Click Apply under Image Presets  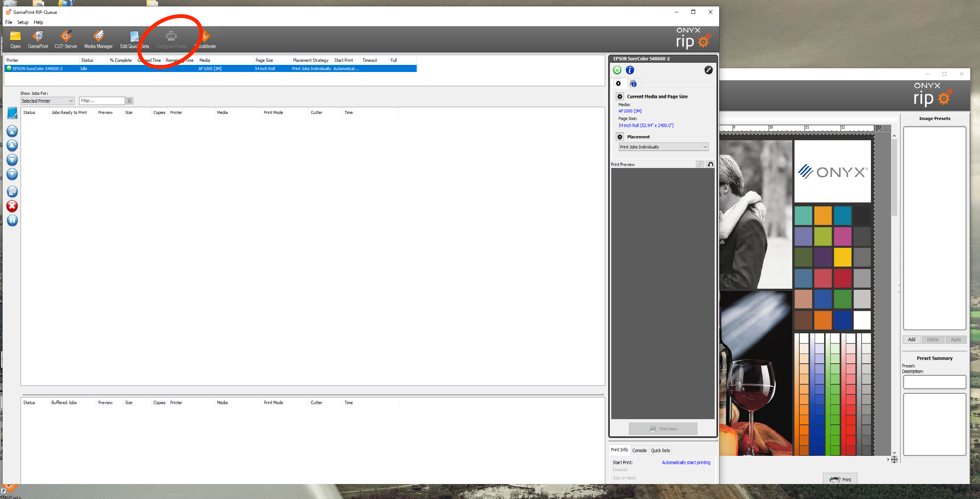956,340
